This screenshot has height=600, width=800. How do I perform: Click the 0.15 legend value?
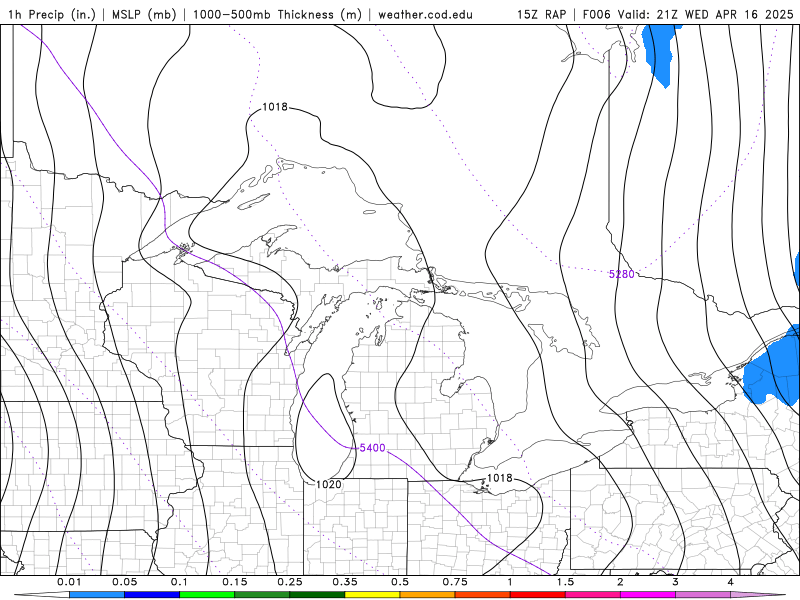pos(235,582)
